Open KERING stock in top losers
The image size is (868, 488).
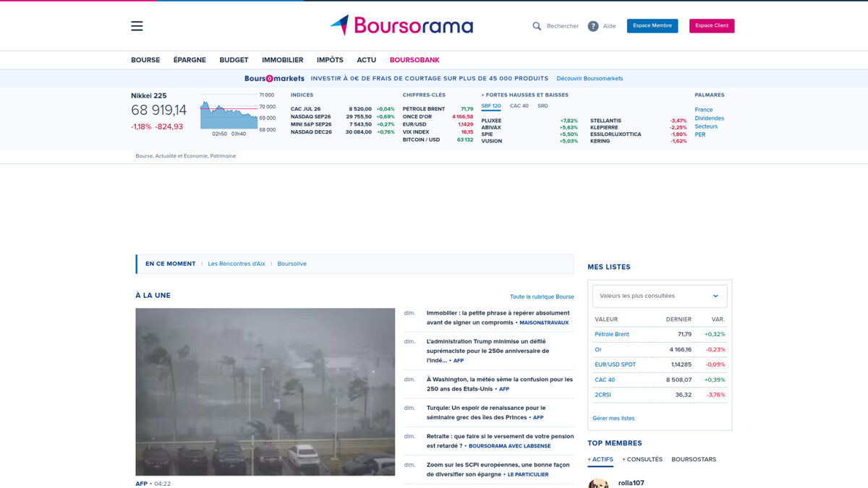(600, 141)
